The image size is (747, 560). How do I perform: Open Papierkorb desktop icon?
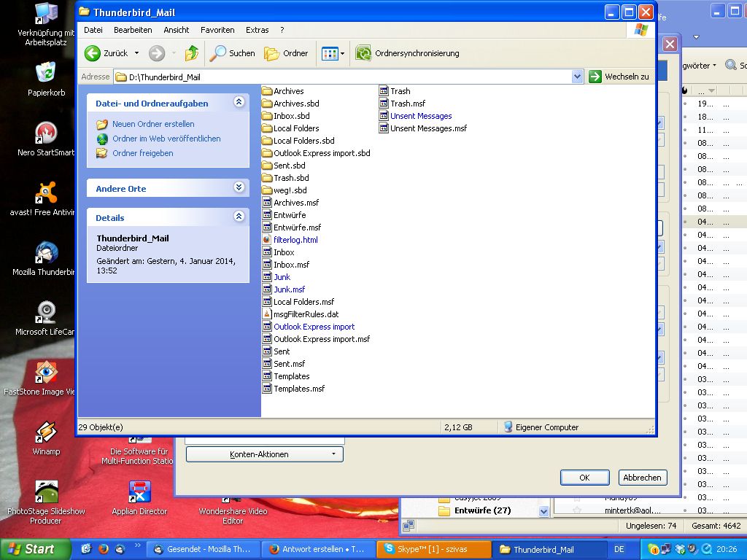(x=46, y=79)
